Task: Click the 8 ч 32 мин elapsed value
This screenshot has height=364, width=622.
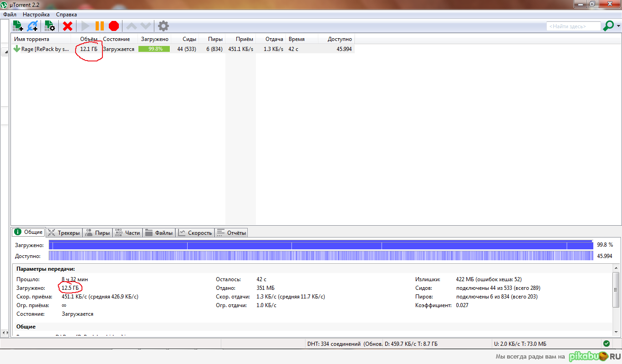Action: coord(75,279)
